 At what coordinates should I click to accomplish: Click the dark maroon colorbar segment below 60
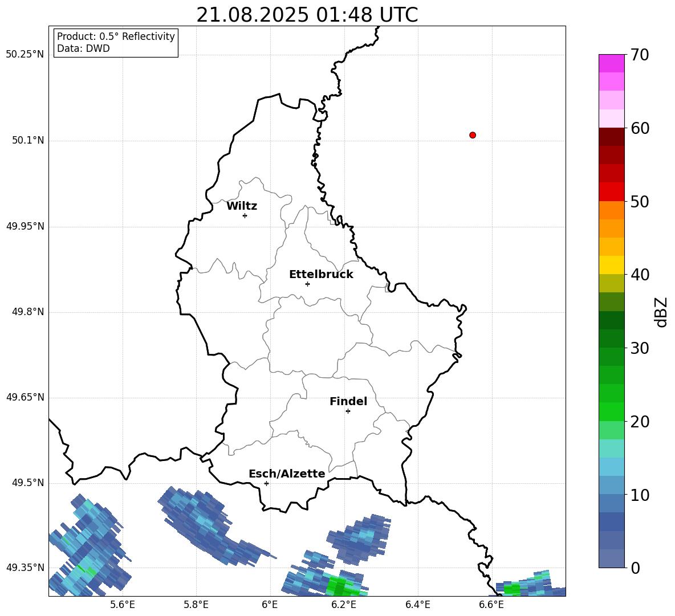tap(611, 137)
